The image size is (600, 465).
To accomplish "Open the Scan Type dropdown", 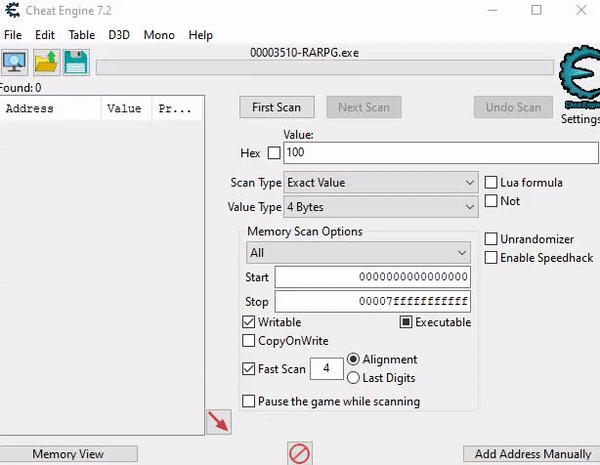I will coord(381,183).
